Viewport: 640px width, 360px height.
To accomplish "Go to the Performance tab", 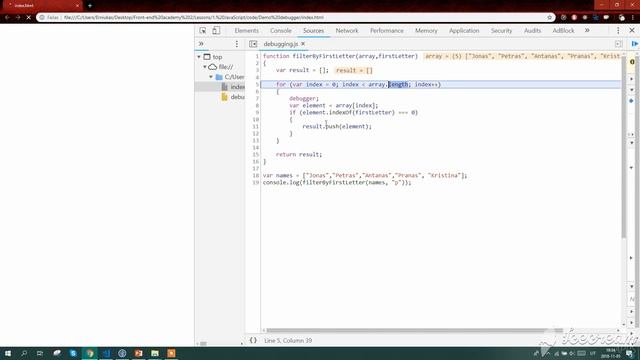I will pyautogui.click(x=387, y=31).
